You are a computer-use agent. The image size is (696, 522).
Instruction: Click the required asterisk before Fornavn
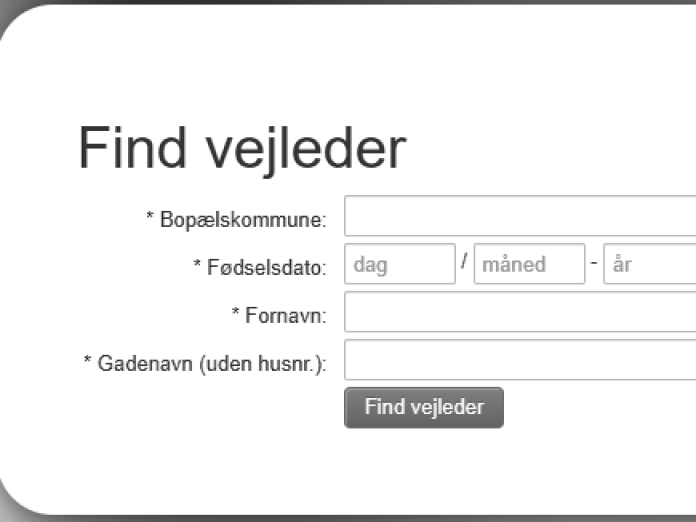pos(235,314)
